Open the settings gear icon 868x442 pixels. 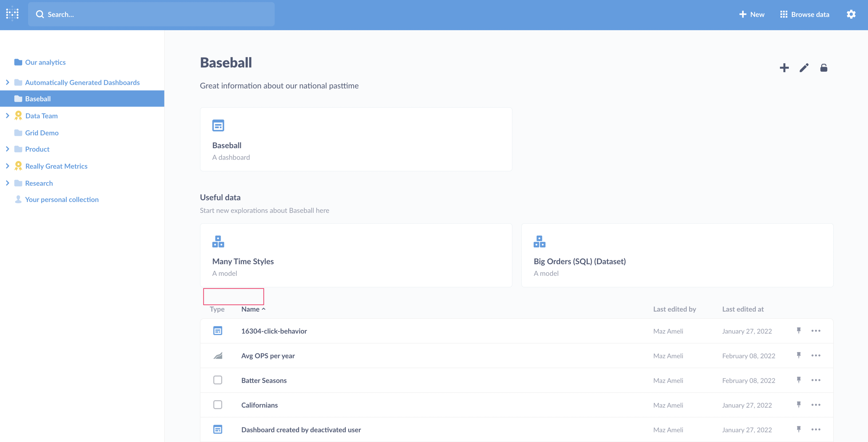[x=851, y=14]
